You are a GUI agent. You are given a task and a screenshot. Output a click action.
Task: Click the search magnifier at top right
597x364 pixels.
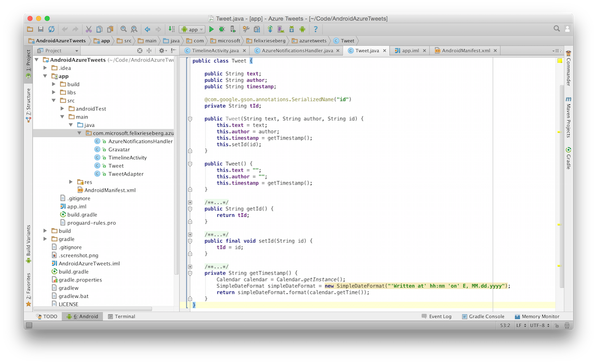[557, 29]
